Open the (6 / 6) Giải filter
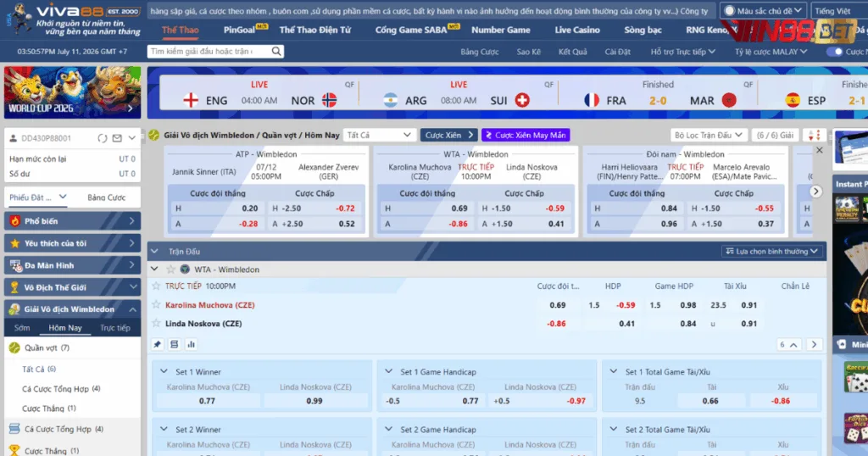 click(775, 135)
